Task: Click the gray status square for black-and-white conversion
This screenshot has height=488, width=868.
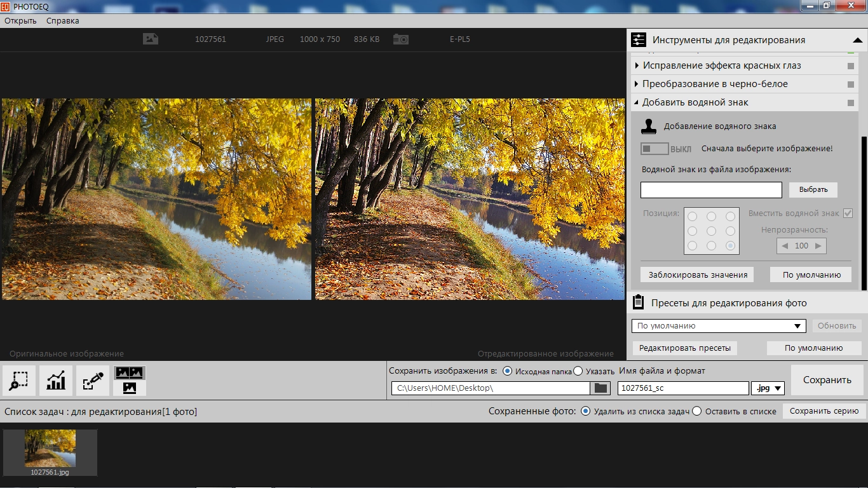Action: pos(851,85)
